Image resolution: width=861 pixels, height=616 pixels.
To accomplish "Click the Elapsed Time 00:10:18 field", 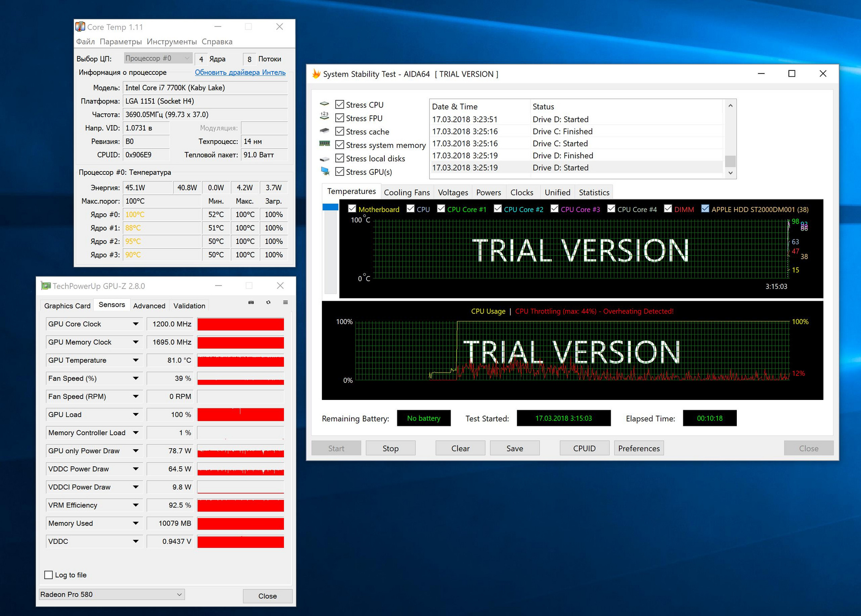I will [710, 418].
